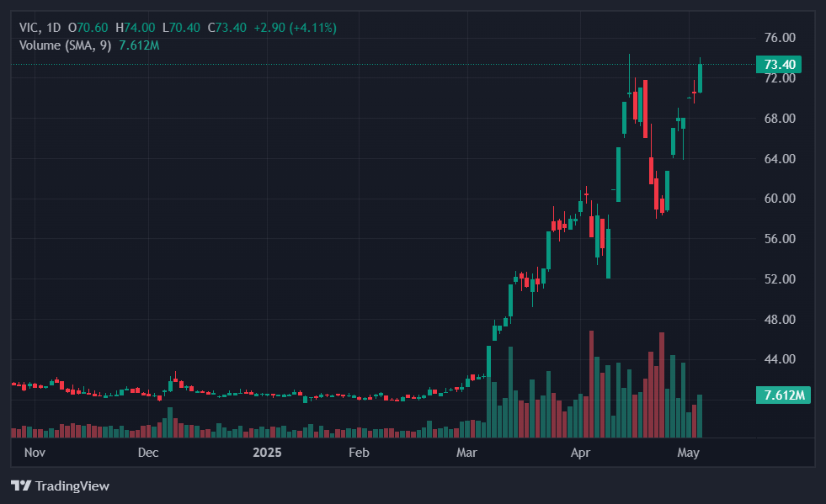Click the 64.00 price axis label

point(780,158)
